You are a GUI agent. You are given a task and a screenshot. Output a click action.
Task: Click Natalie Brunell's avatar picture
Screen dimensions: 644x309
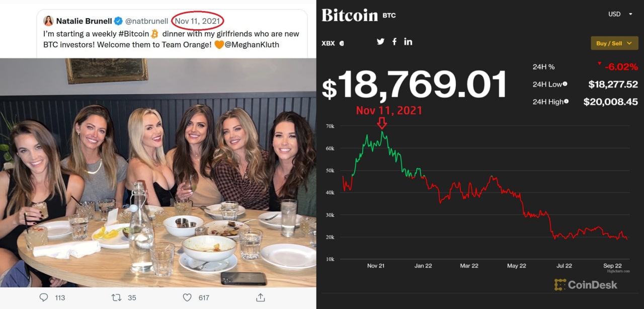[48, 21]
